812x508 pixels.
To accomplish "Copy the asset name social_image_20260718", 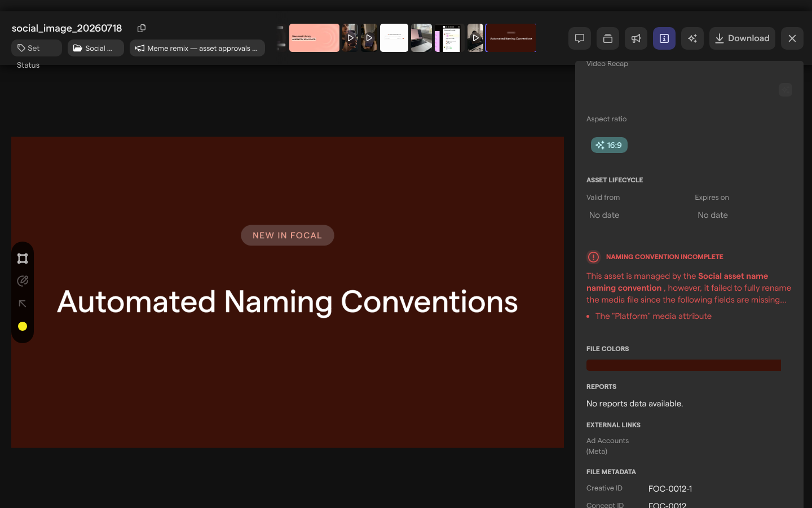I will pyautogui.click(x=142, y=28).
